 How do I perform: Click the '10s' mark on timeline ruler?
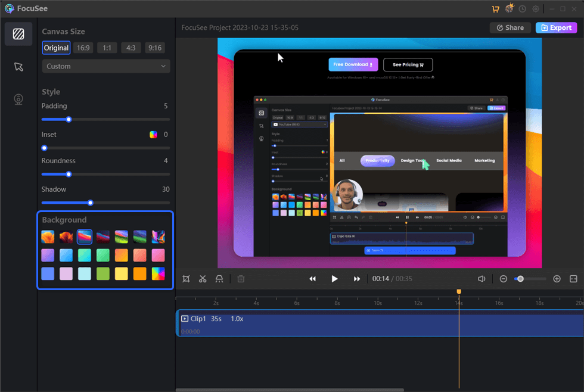click(x=378, y=303)
